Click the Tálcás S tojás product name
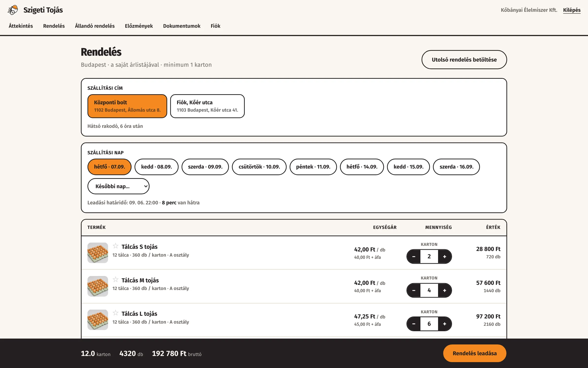This screenshot has width=588, height=368. (140, 247)
